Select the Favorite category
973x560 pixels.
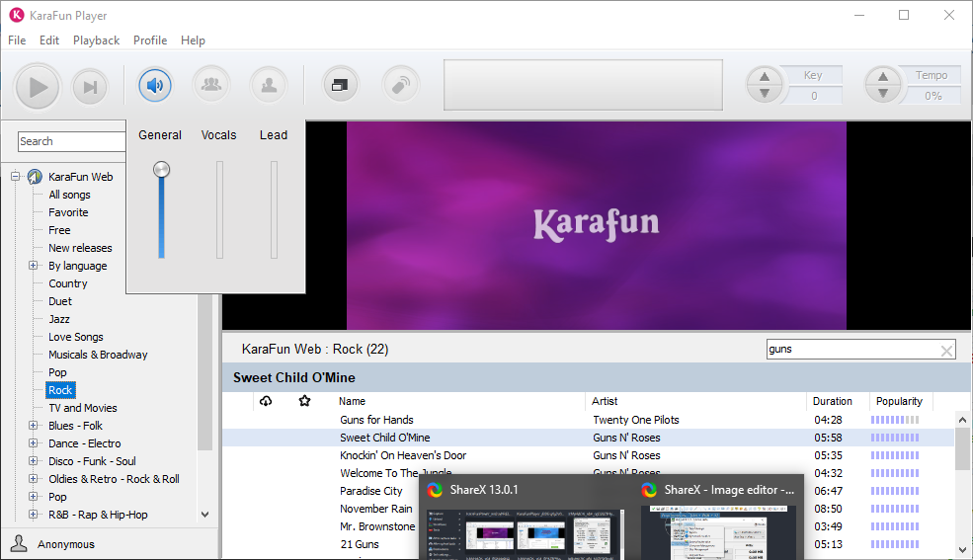68,212
